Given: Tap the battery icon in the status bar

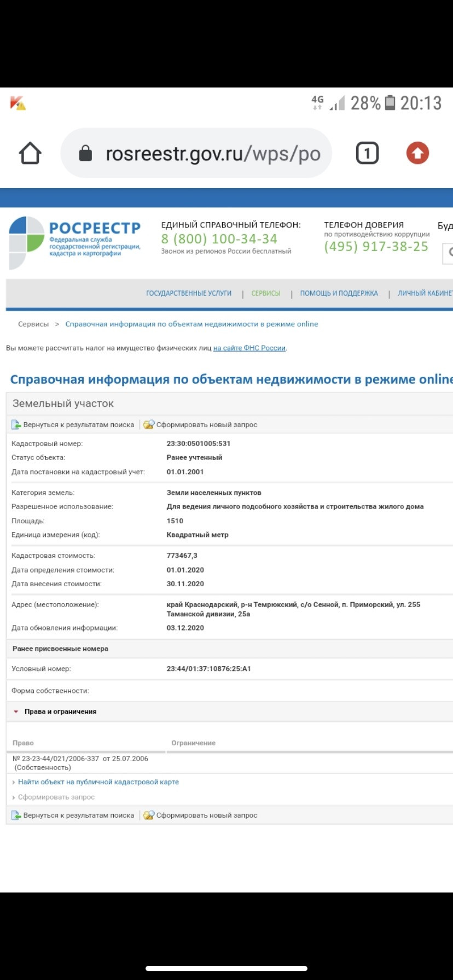Looking at the screenshot, I should point(390,102).
